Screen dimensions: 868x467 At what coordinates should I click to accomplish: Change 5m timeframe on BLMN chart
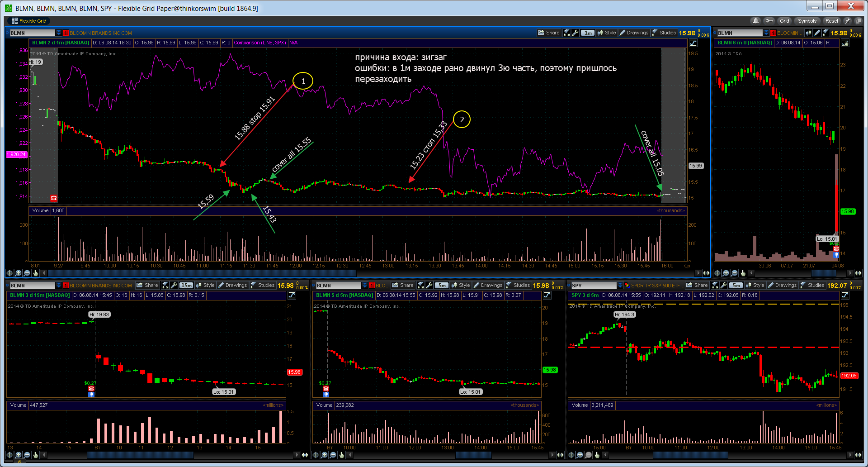point(442,285)
